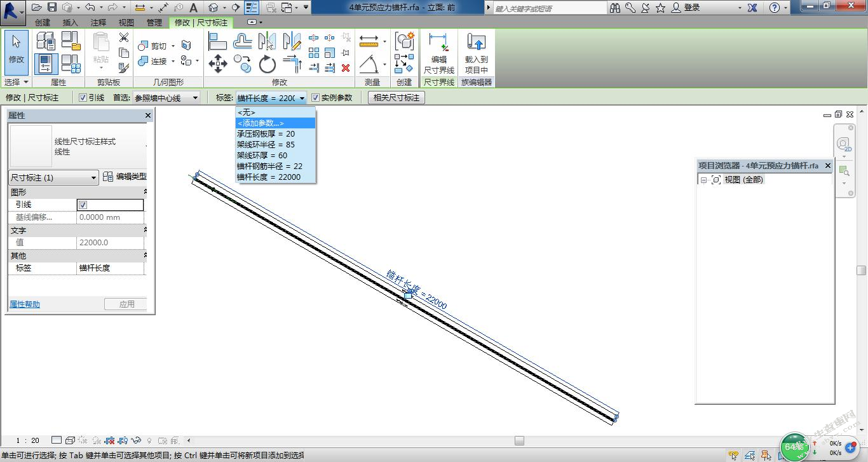Image resolution: width=868 pixels, height=462 pixels.
Task: Select the aligned dimension tool in quick access toolbar
Action: [163, 8]
